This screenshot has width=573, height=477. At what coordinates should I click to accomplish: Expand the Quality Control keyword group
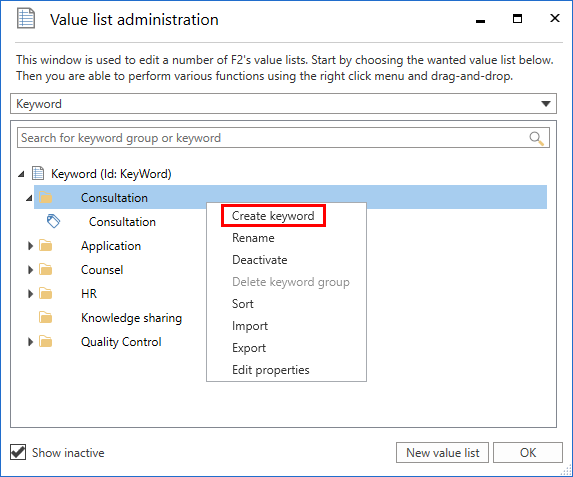[x=30, y=342]
